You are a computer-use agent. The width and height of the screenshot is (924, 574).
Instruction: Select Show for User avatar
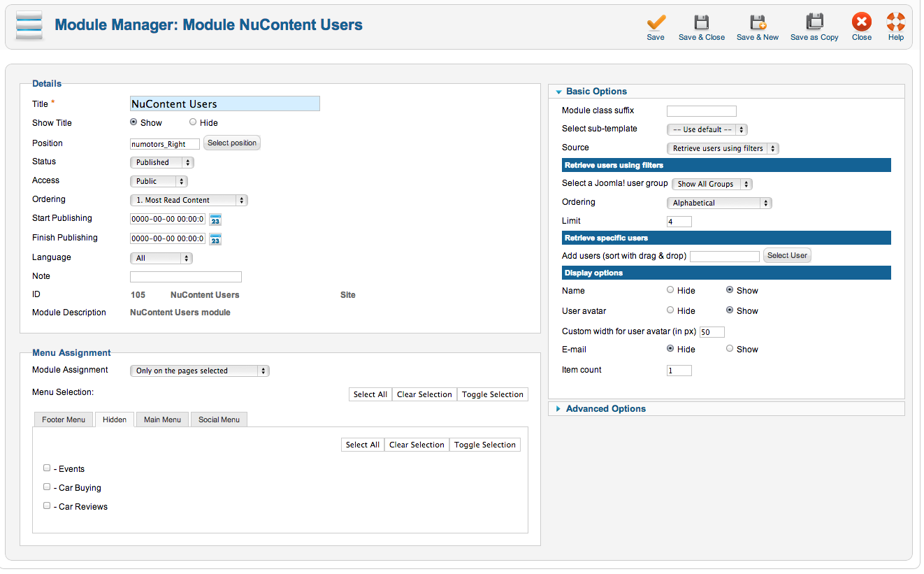[x=730, y=310]
